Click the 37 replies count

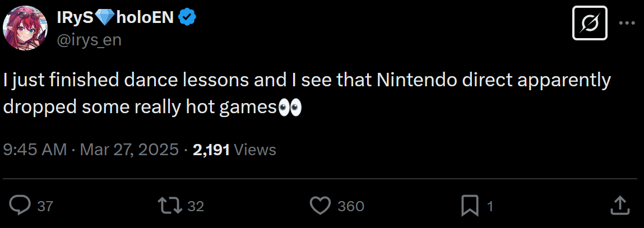(45, 206)
